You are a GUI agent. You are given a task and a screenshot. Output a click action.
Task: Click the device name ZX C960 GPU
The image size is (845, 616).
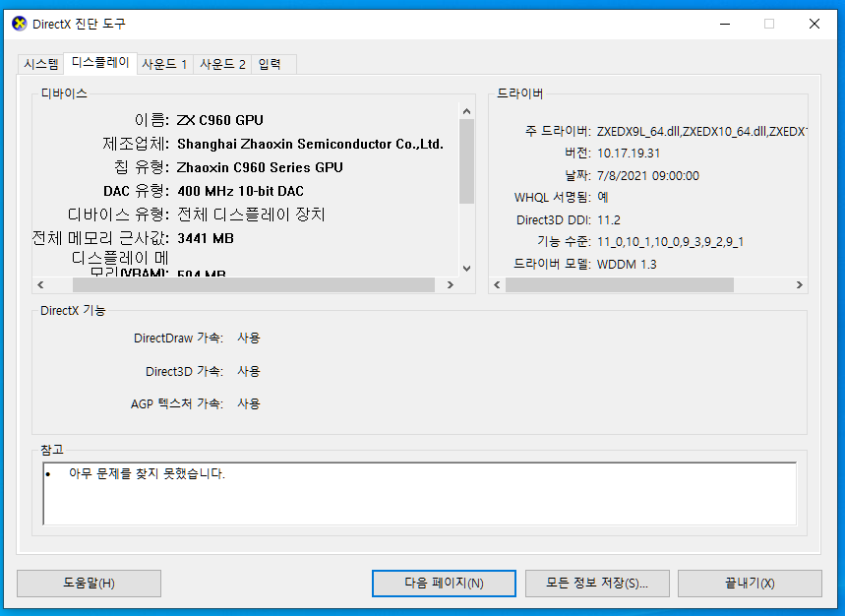220,120
